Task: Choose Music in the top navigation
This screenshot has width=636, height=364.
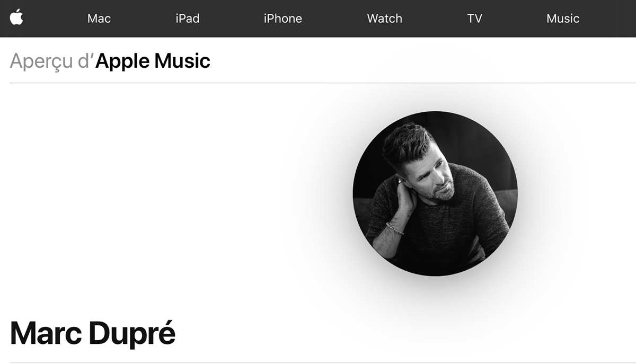Action: pos(563,19)
